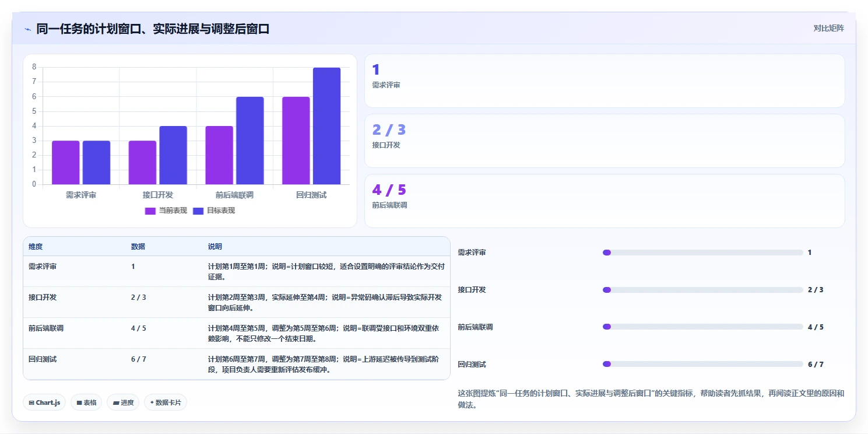This screenshot has height=434, width=868.
Task: Click the 4 / 5 value beside the progress bar
Action: point(816,327)
